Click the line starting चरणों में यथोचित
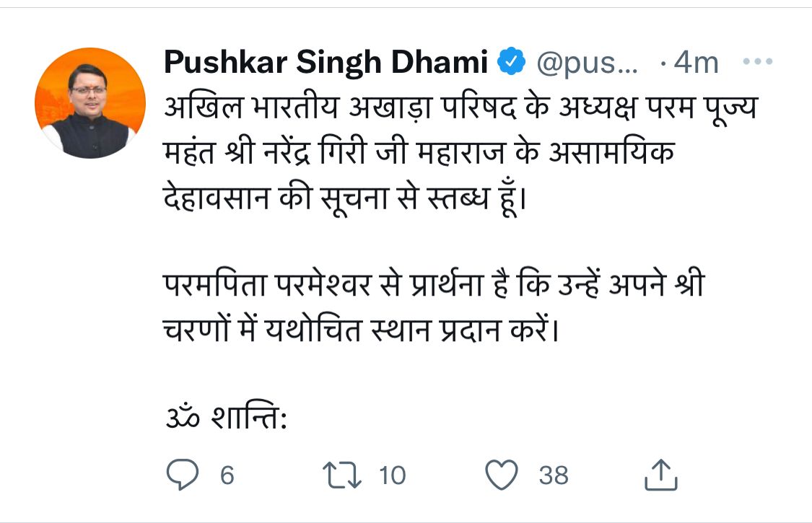812x523 pixels. pos(362,330)
